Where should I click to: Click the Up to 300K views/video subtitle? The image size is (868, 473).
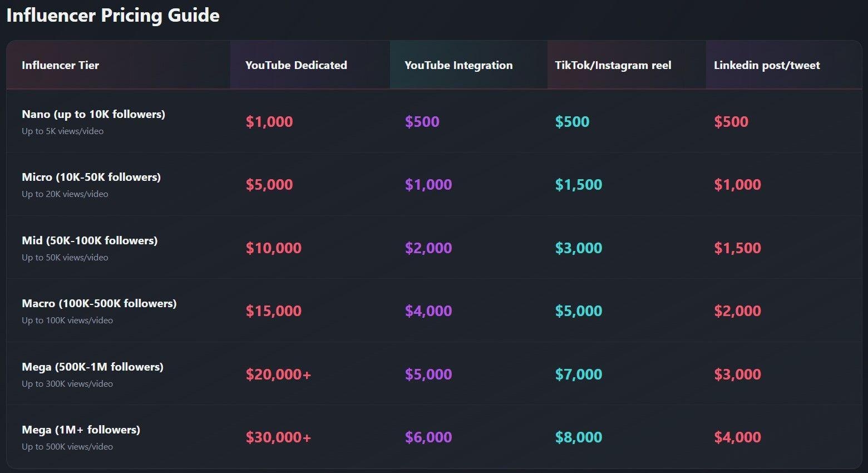pyautogui.click(x=67, y=384)
